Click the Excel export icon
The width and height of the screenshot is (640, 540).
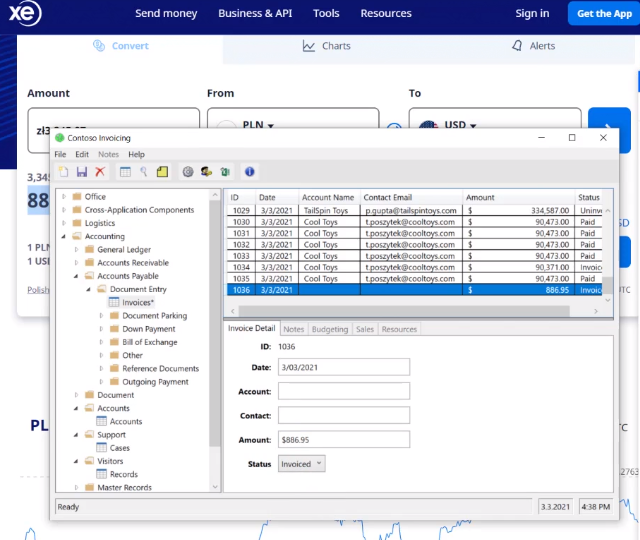click(225, 172)
